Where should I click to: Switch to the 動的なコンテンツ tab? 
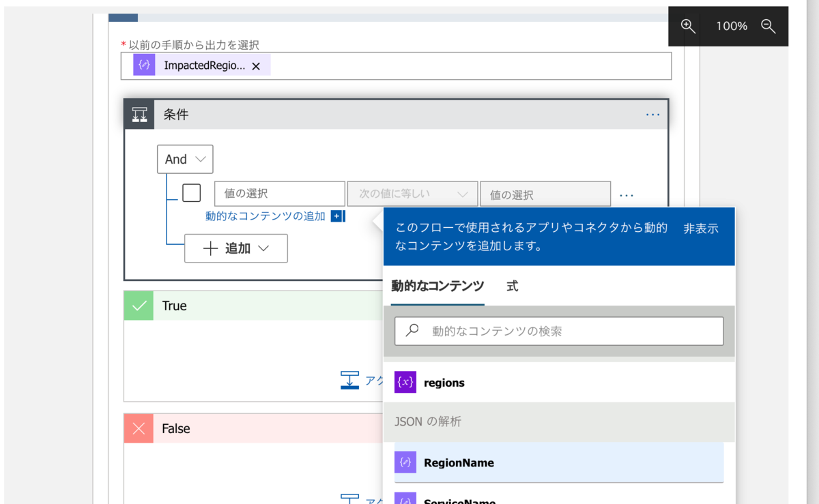tap(437, 286)
